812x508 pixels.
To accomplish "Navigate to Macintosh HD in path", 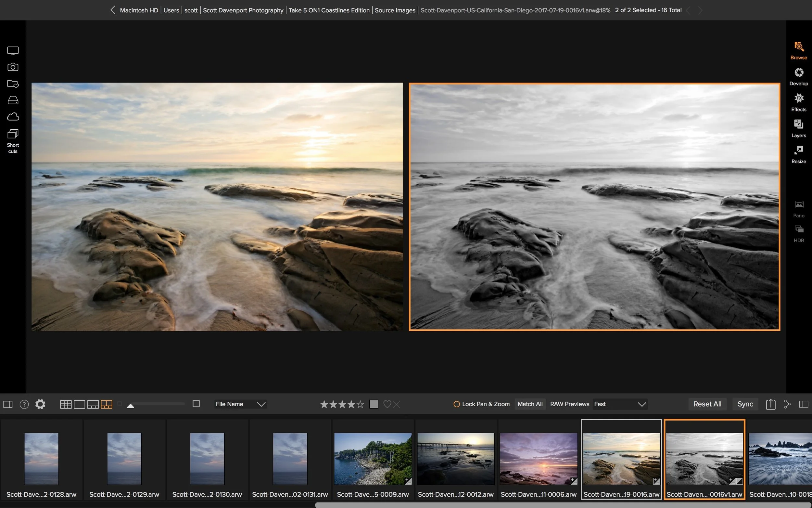I will [139, 10].
